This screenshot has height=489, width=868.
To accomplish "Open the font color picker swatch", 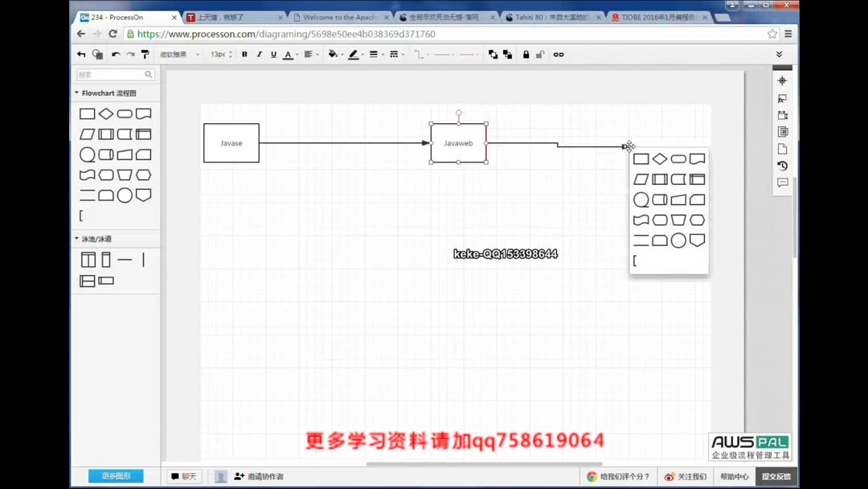I will [289, 54].
